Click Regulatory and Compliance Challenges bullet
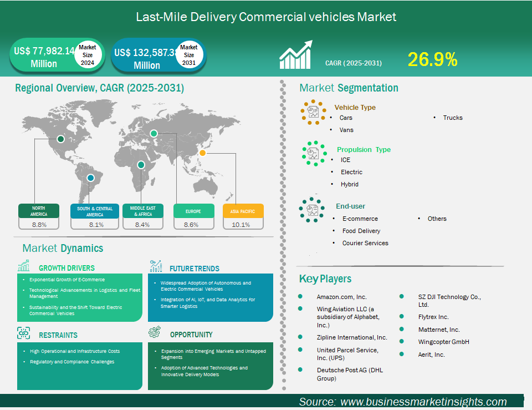Image resolution: width=532 pixels, height=410 pixels. click(x=72, y=362)
